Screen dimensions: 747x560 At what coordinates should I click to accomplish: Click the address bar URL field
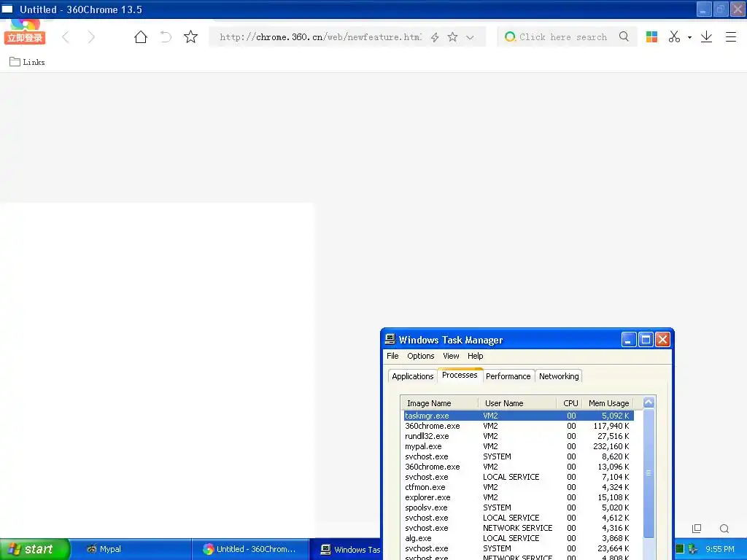click(320, 37)
